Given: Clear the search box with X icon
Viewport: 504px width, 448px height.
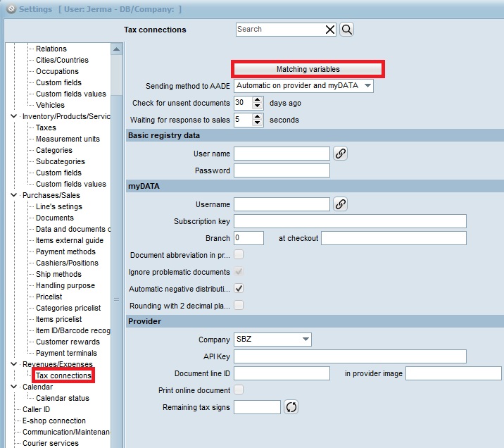Looking at the screenshot, I should (x=330, y=30).
